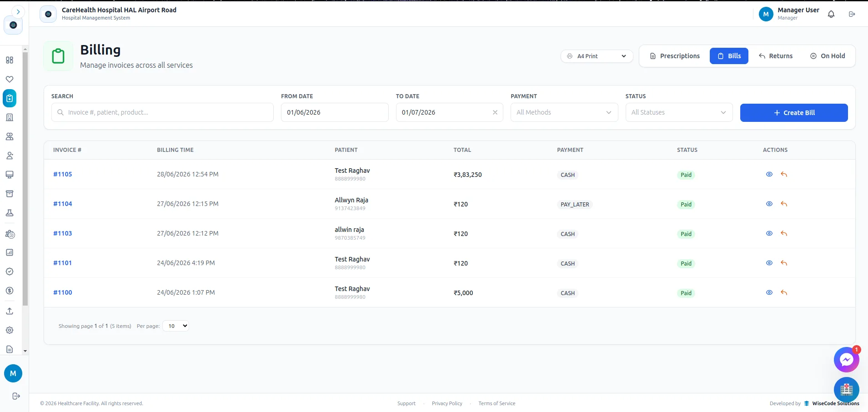Click the header logout icon
The image size is (868, 412).
[x=852, y=14]
